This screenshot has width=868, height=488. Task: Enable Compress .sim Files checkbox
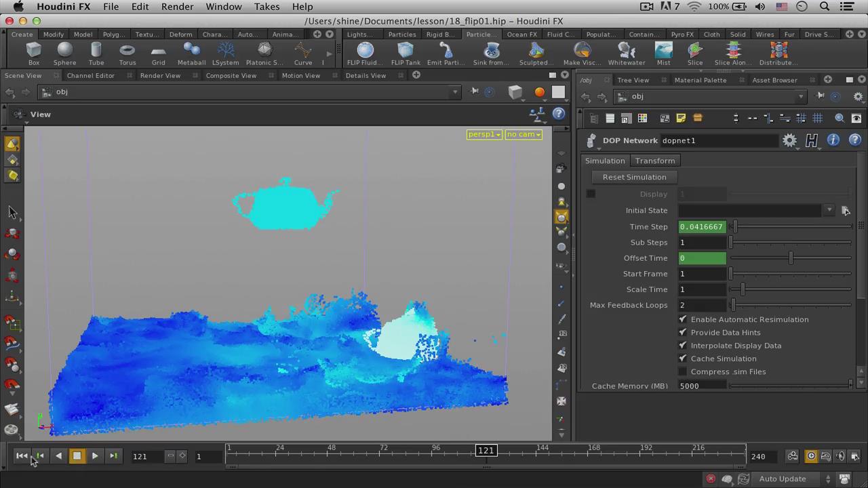click(683, 371)
